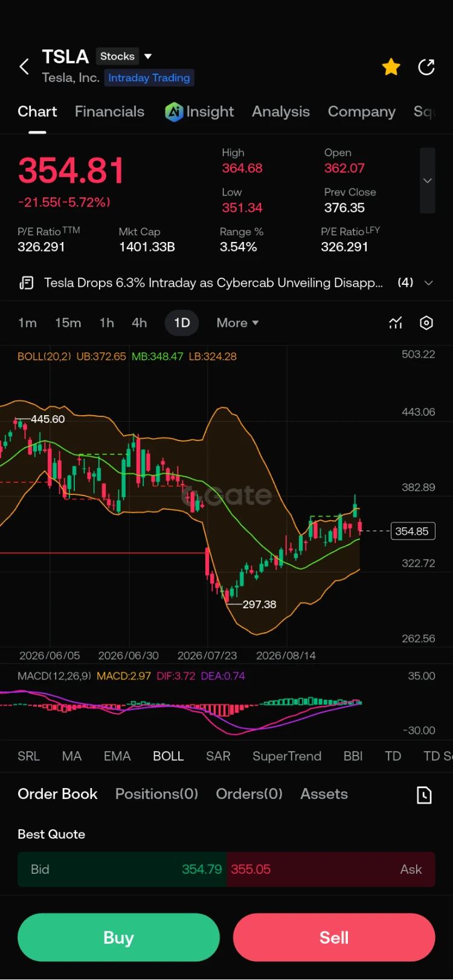Tap the Mkt Cap value 1401.33B
The image size is (453, 980).
point(147,247)
